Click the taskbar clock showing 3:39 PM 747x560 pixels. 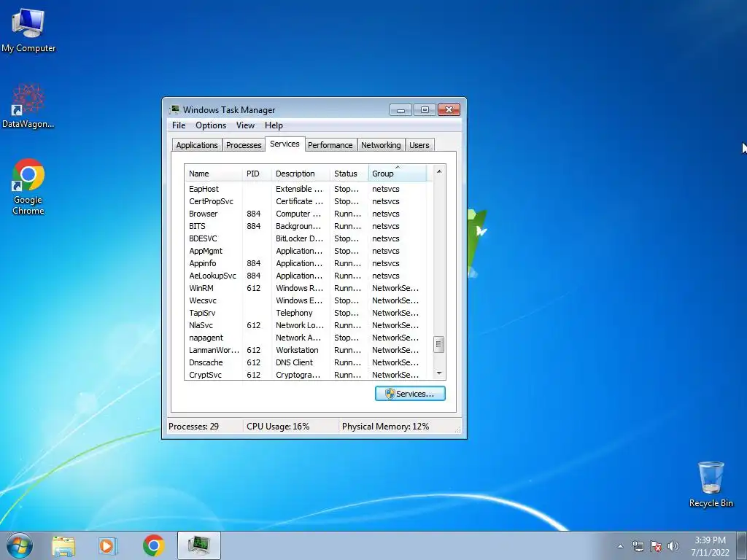710,546
